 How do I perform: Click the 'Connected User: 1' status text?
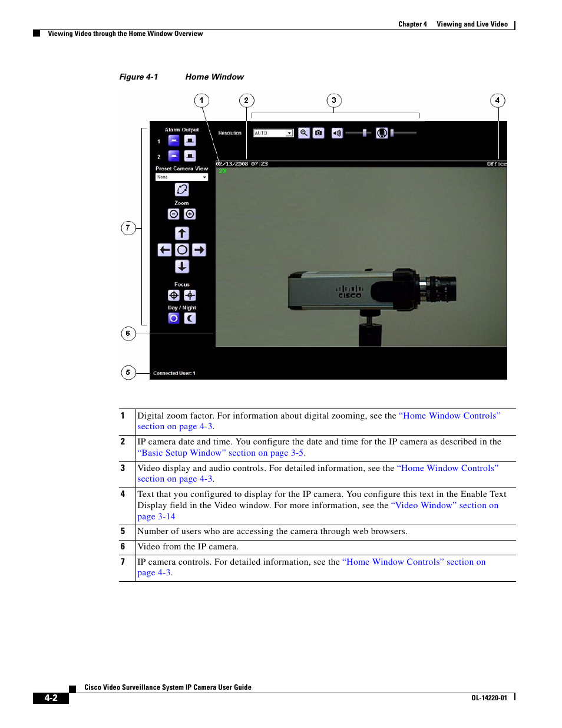[x=174, y=373]
